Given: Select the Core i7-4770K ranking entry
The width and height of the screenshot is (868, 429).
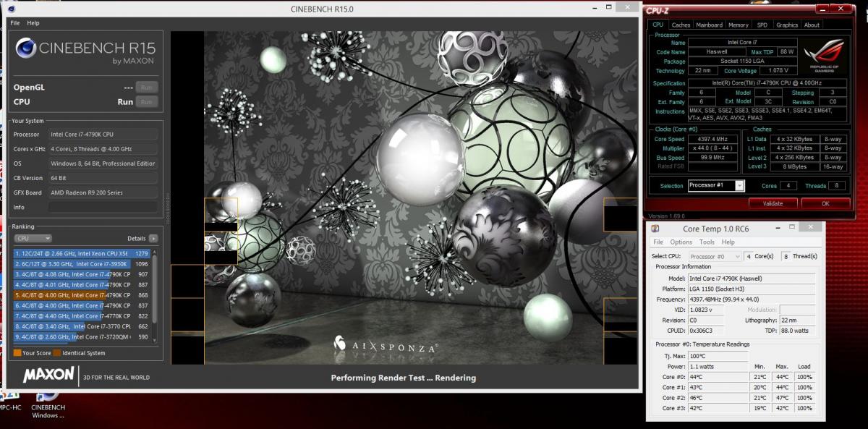Looking at the screenshot, I should (x=82, y=316).
